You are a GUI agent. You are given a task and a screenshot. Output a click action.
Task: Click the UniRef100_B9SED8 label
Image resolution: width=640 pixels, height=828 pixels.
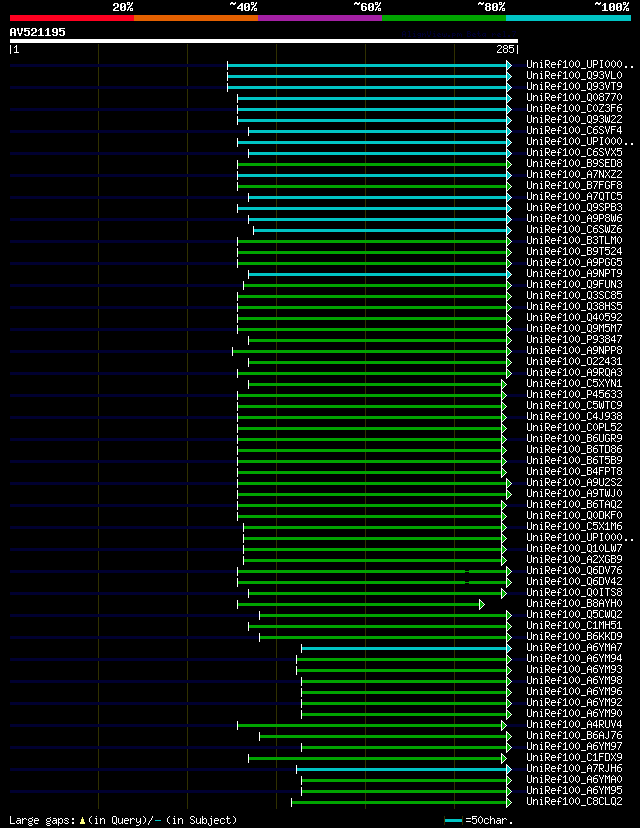(574, 163)
